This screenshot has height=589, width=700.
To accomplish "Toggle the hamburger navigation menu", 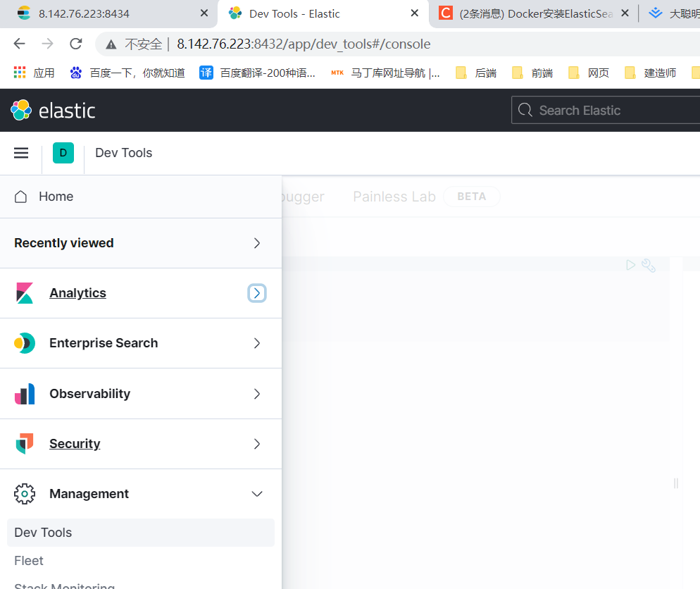I will tap(21, 153).
